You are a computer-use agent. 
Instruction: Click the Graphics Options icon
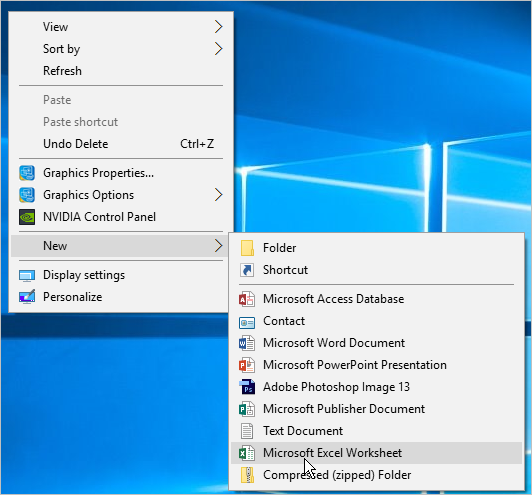coord(27,195)
